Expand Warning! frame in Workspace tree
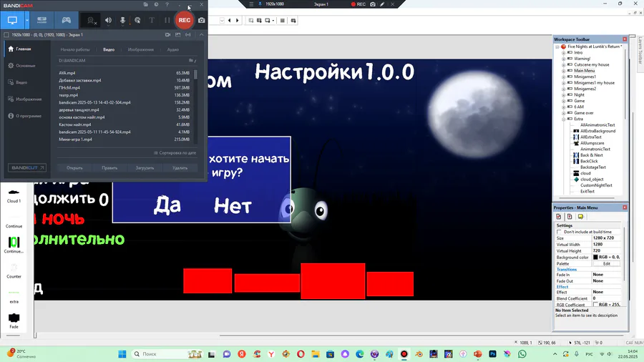Image resolution: width=644 pixels, height=362 pixels. click(x=564, y=59)
